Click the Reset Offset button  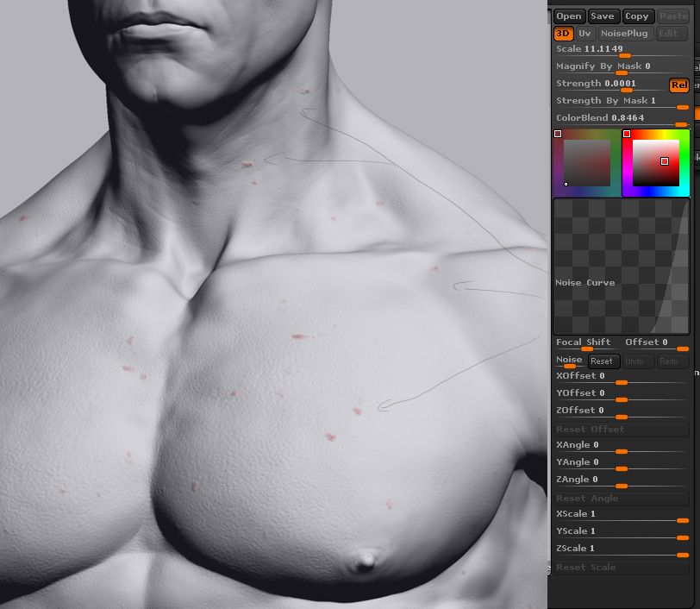(621, 430)
